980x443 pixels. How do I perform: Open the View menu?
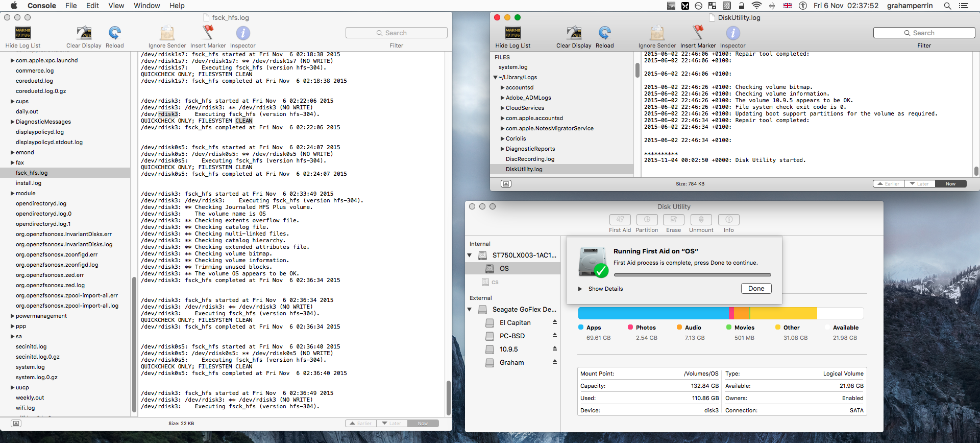click(116, 6)
